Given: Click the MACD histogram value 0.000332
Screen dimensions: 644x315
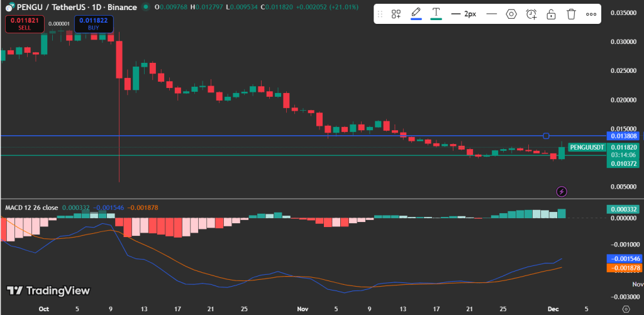Looking at the screenshot, I should click(76, 208).
